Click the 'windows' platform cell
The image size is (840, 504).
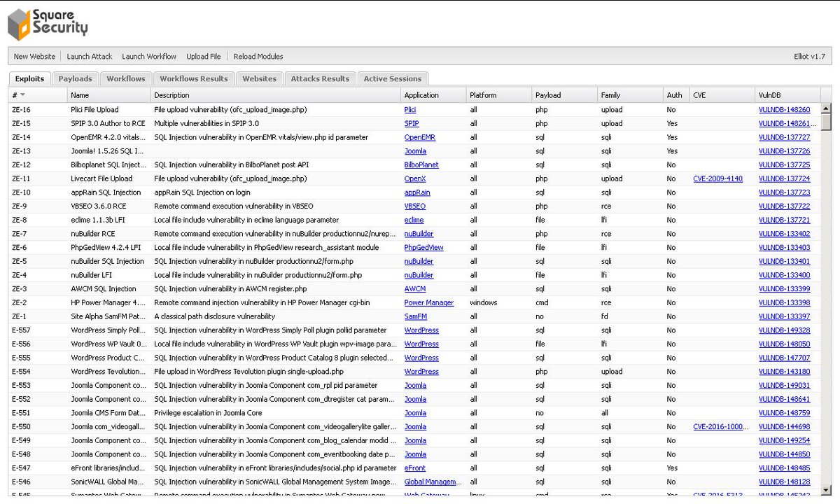[484, 303]
